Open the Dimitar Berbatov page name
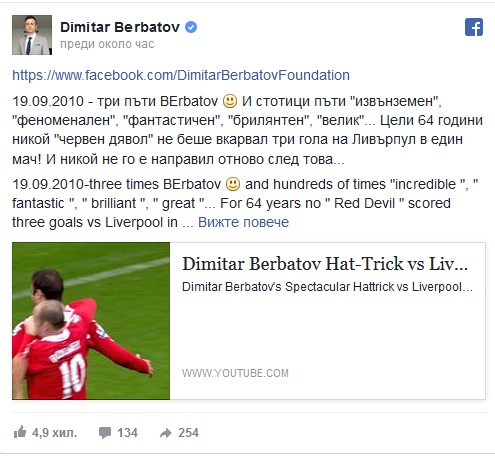Screen dimensions: 495x456 120,27
